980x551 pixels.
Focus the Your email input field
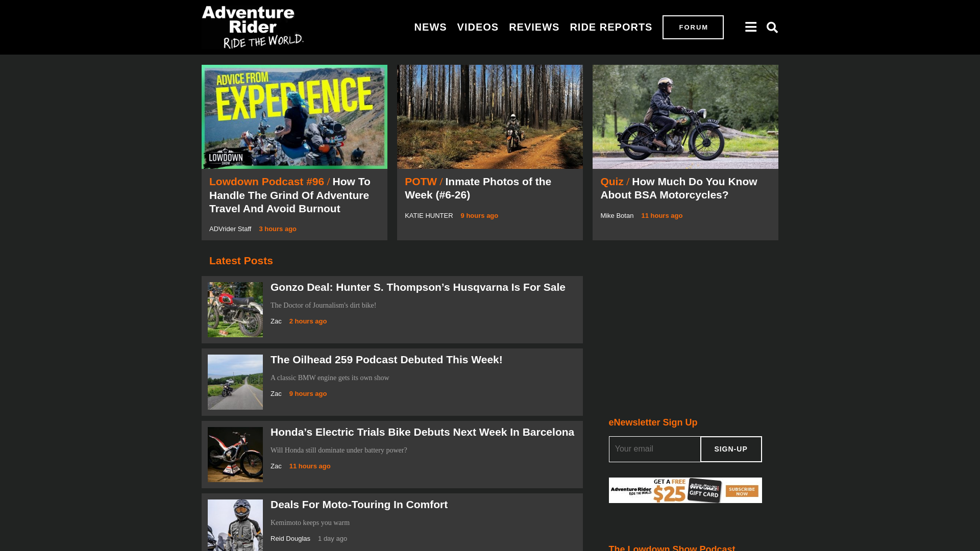pyautogui.click(x=654, y=449)
